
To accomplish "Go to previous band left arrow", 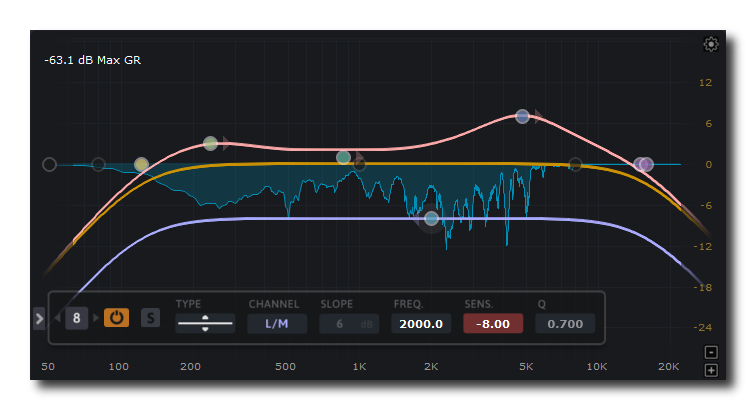I will tap(57, 318).
